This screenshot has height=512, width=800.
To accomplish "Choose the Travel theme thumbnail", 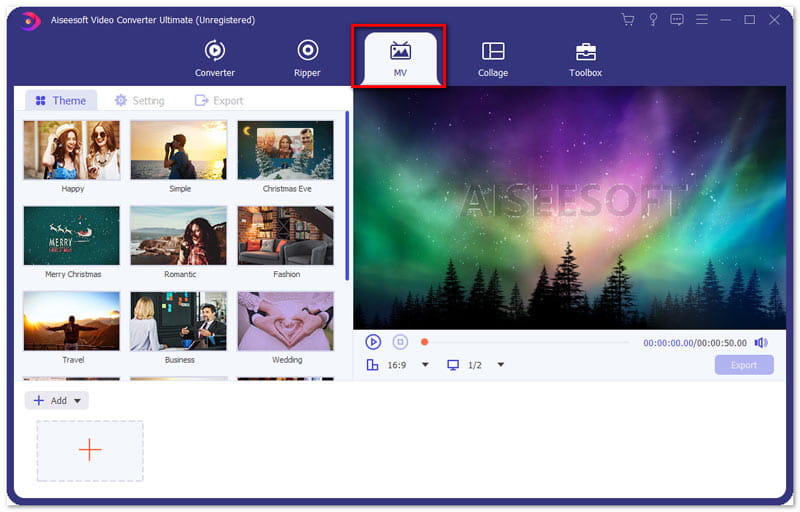I will pyautogui.click(x=72, y=321).
